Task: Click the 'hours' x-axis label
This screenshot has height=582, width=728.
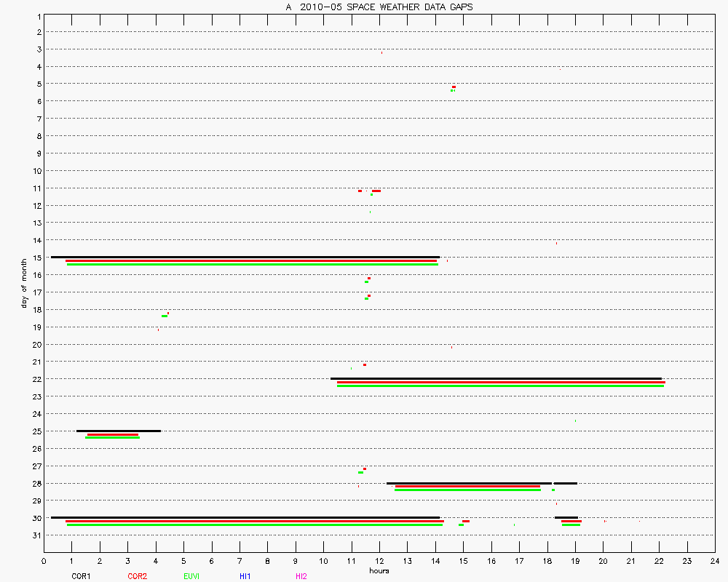Action: [379, 570]
